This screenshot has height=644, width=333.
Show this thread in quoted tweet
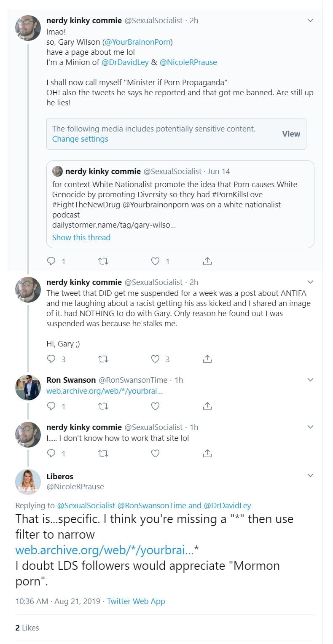[x=81, y=237]
